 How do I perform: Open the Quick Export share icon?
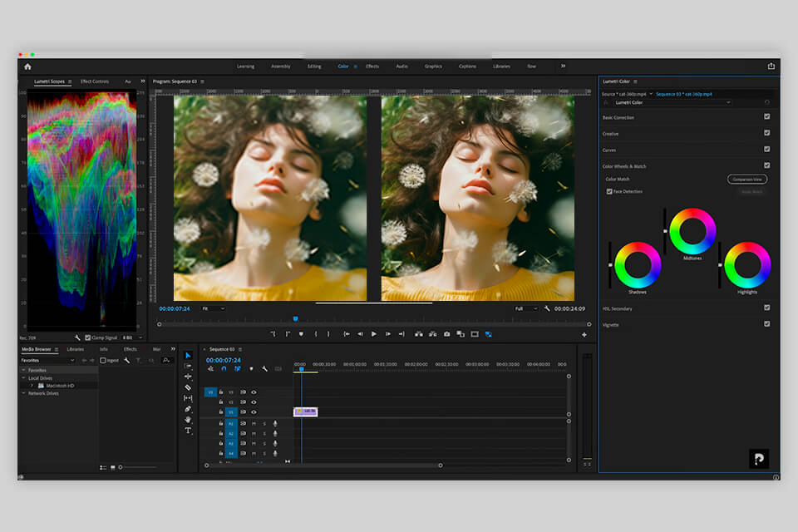point(771,66)
